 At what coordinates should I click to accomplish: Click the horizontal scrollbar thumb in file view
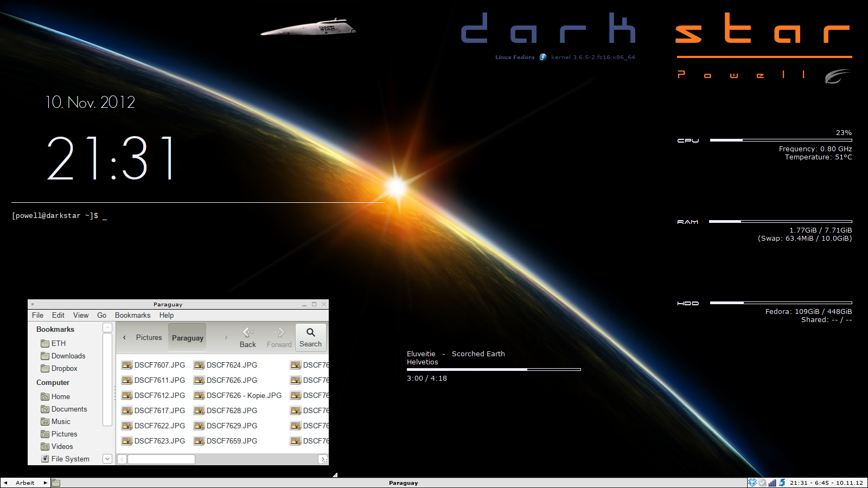[161, 459]
